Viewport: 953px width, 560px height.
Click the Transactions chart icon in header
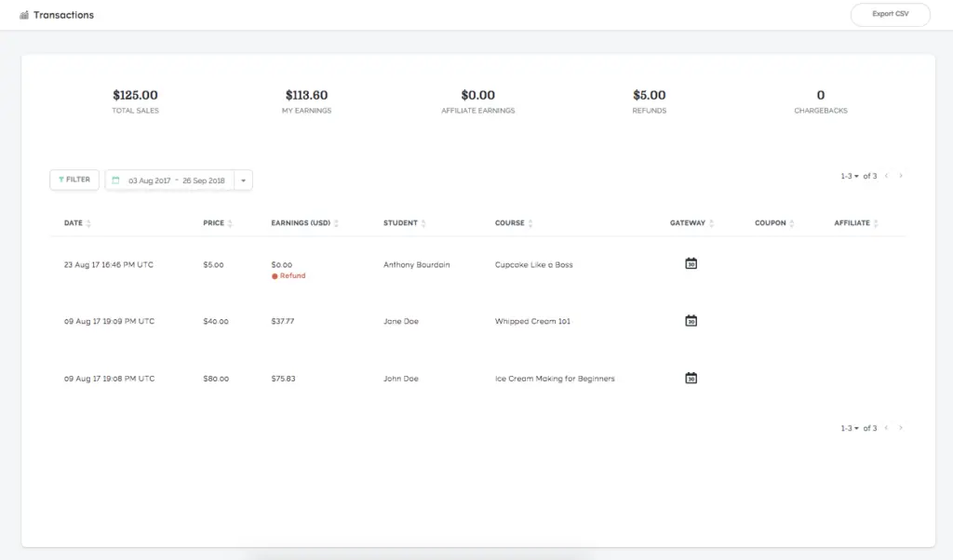click(x=24, y=15)
